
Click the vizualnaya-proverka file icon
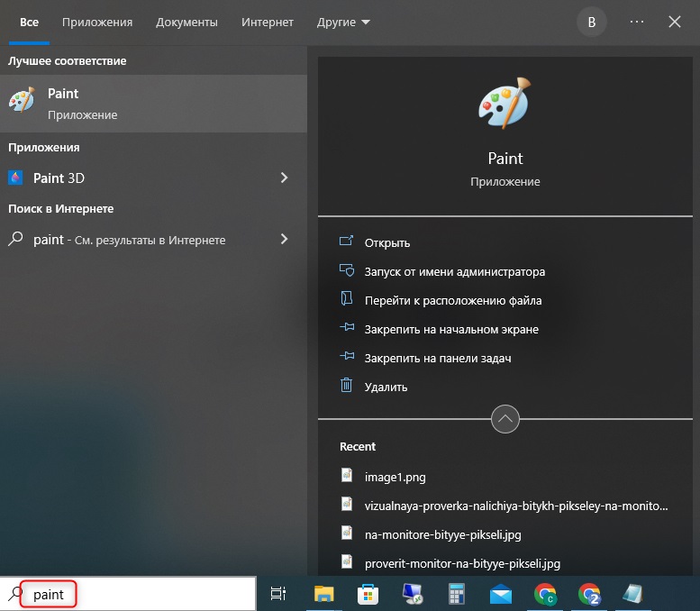tap(347, 504)
